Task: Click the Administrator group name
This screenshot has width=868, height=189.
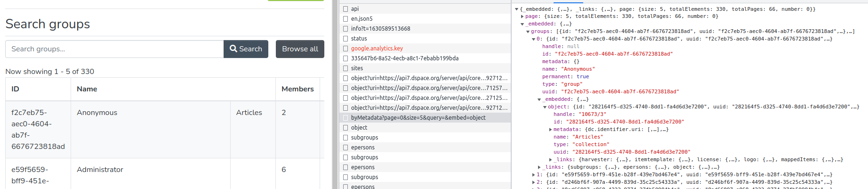Action: click(x=100, y=170)
